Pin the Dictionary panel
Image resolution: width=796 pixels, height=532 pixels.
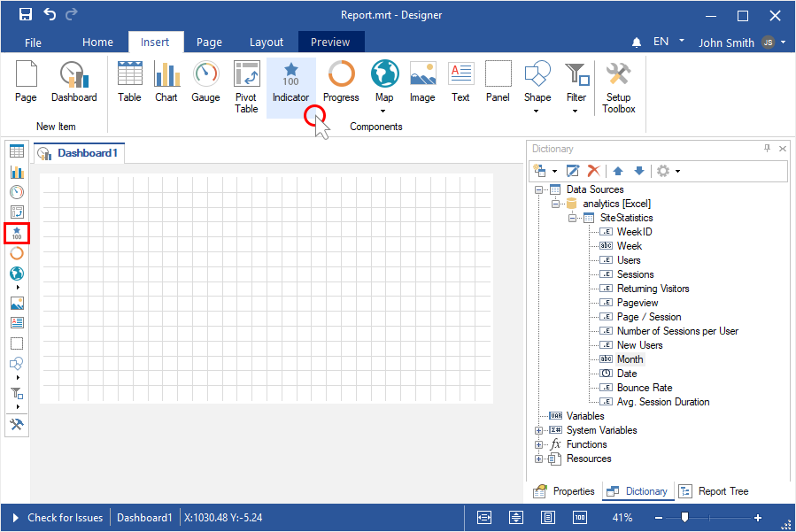pyautogui.click(x=767, y=149)
